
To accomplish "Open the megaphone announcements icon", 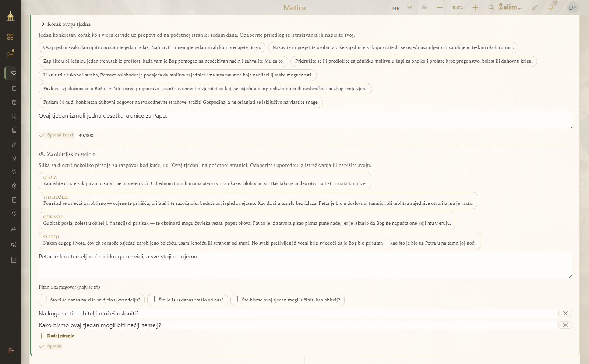I will (14, 245).
